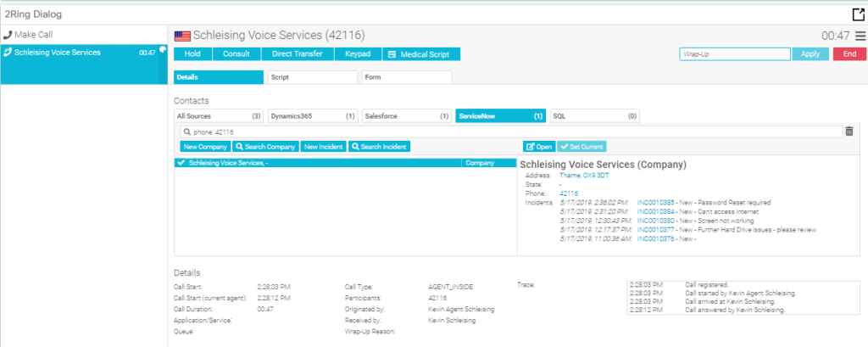Screen dimensions: 868x347
Task: Switch to the Form tab
Action: click(x=406, y=77)
